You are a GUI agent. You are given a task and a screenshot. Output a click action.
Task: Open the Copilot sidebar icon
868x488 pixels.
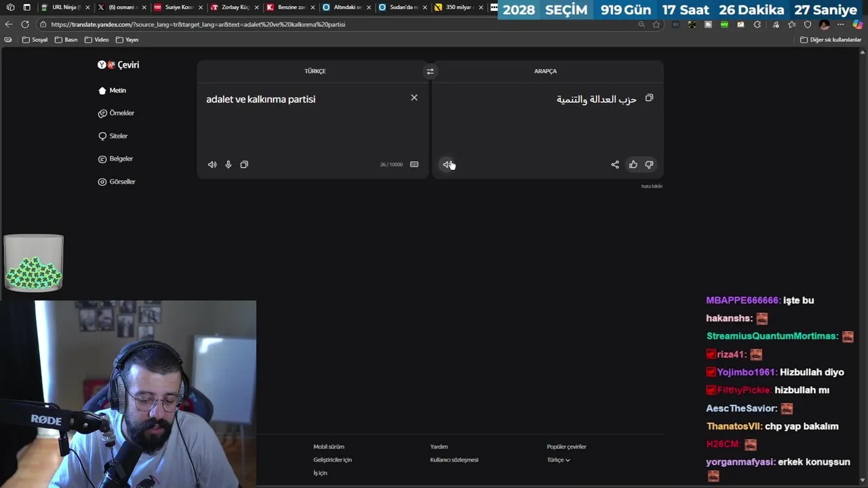[x=858, y=24]
